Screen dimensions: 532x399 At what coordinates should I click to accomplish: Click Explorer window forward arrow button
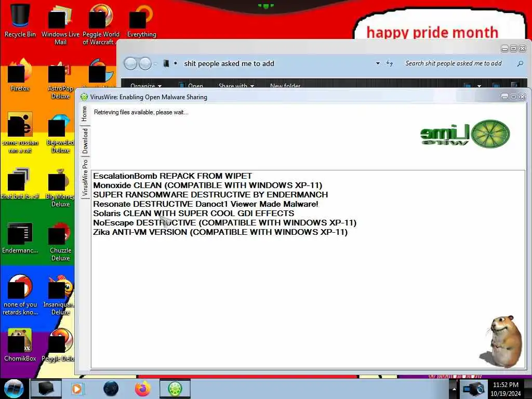[145, 63]
